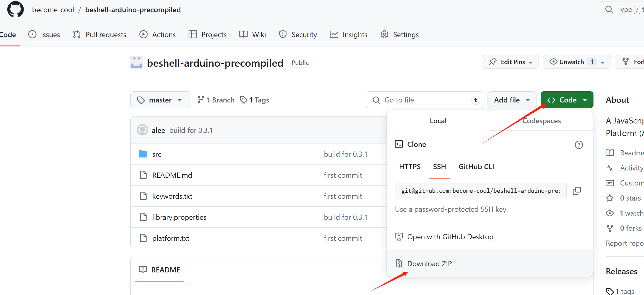Open the Issues tab
This screenshot has height=295, width=644.
(44, 35)
